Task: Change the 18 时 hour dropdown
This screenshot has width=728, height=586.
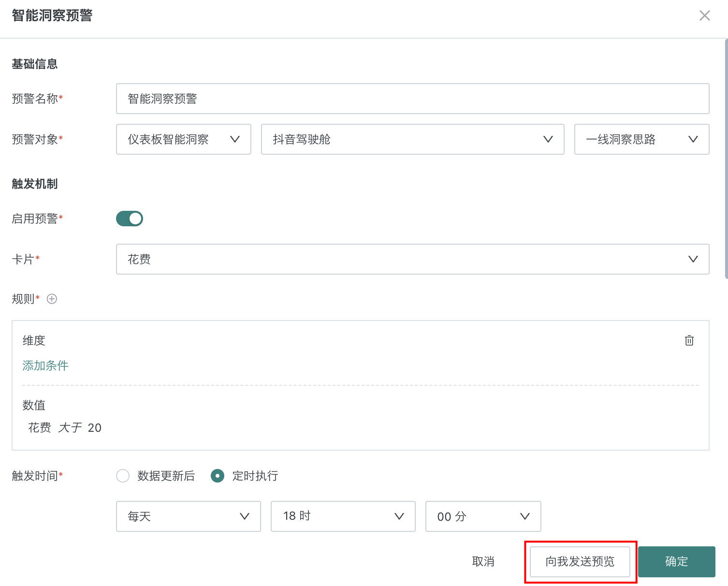Action: point(343,516)
